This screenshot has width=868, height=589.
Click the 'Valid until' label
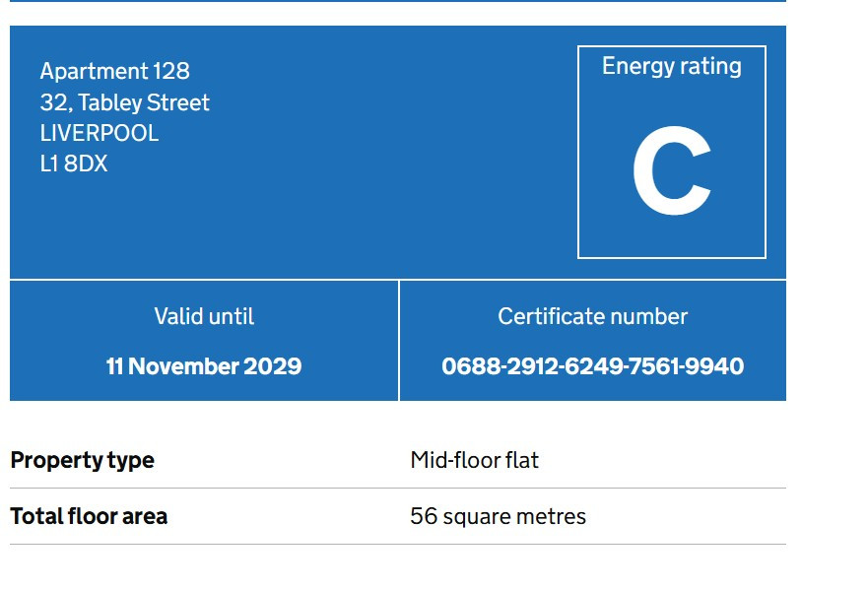click(204, 316)
